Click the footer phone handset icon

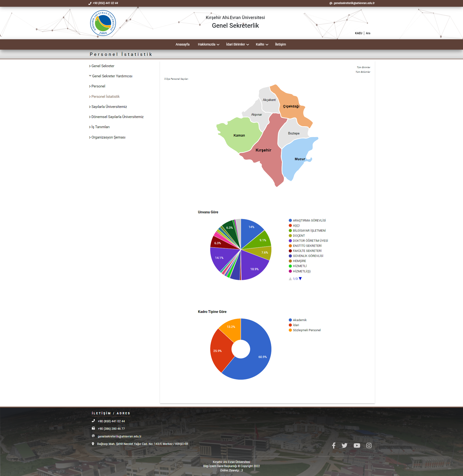(x=93, y=421)
